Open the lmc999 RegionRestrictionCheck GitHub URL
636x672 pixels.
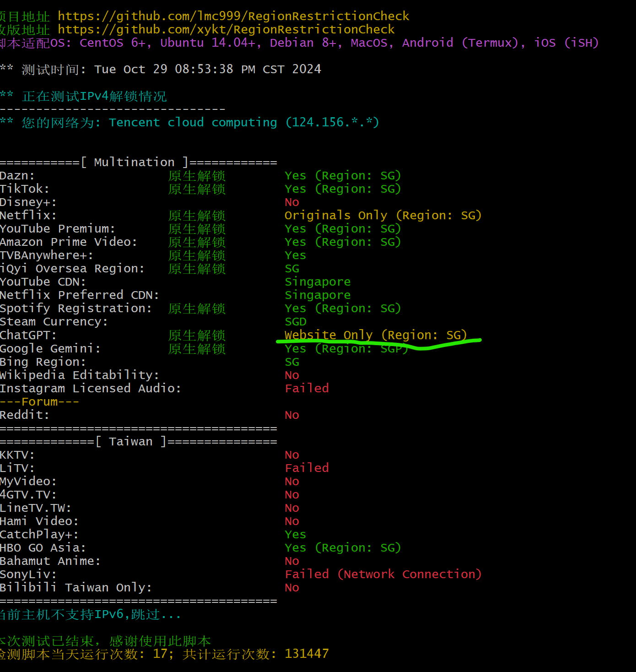pos(233,16)
